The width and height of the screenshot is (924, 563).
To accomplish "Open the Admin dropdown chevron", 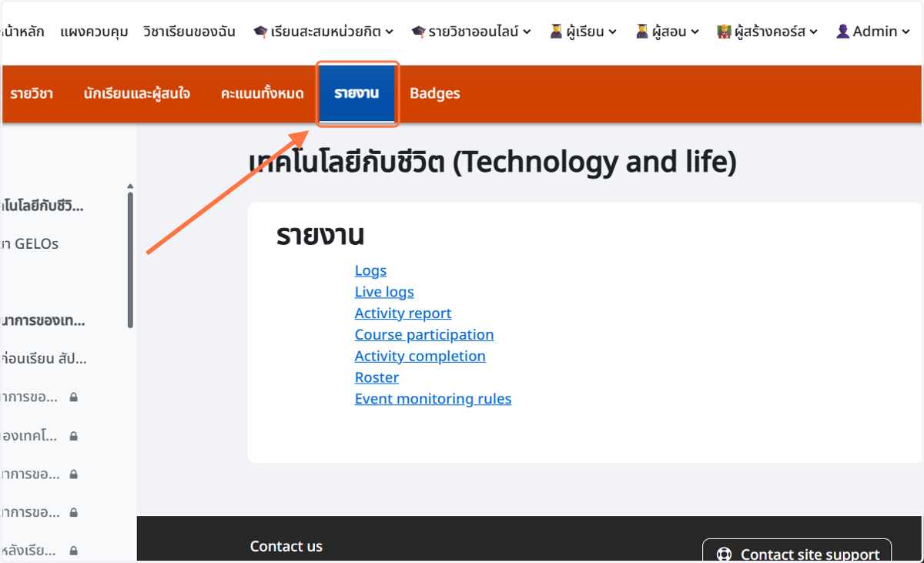I will pos(906,32).
